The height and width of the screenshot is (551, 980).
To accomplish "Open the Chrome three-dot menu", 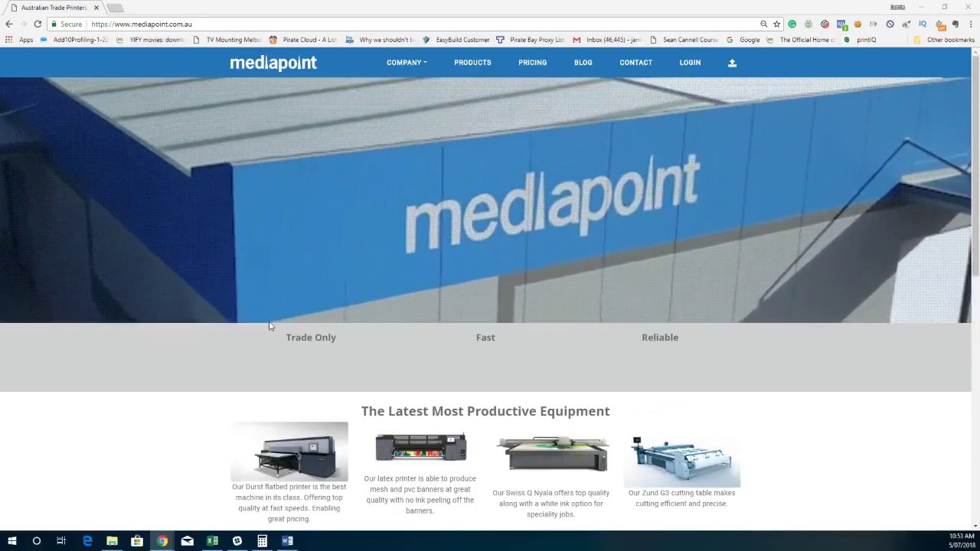I will [971, 24].
